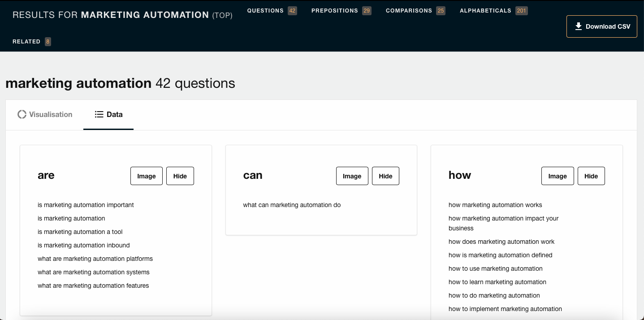
Task: Hide the 'can' card
Action: [x=385, y=176]
